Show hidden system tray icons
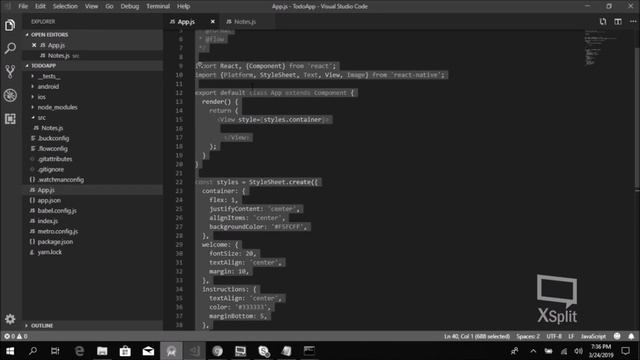640x360 pixels. pos(533,351)
